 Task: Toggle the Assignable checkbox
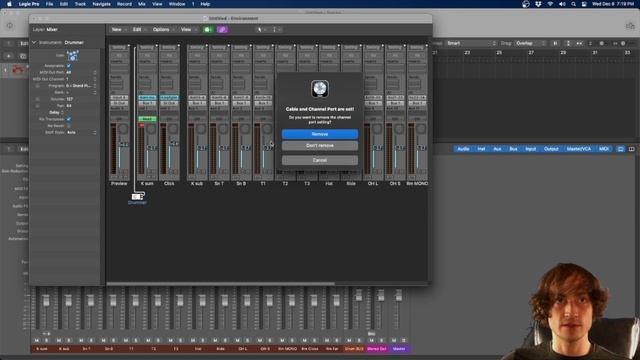pos(69,66)
